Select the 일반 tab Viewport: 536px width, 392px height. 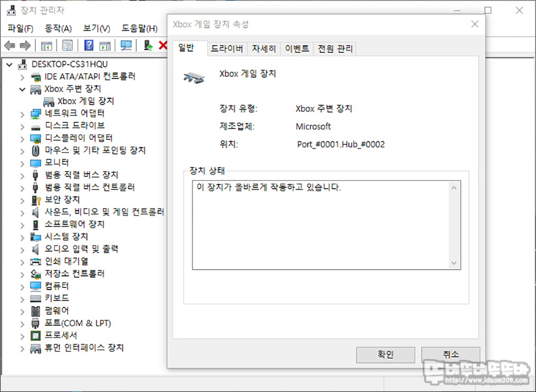point(190,48)
